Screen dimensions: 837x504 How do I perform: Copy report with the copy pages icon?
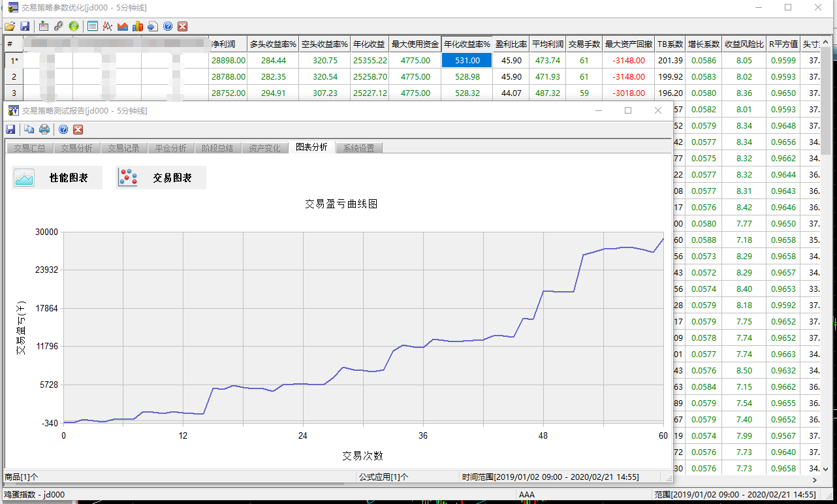click(29, 129)
